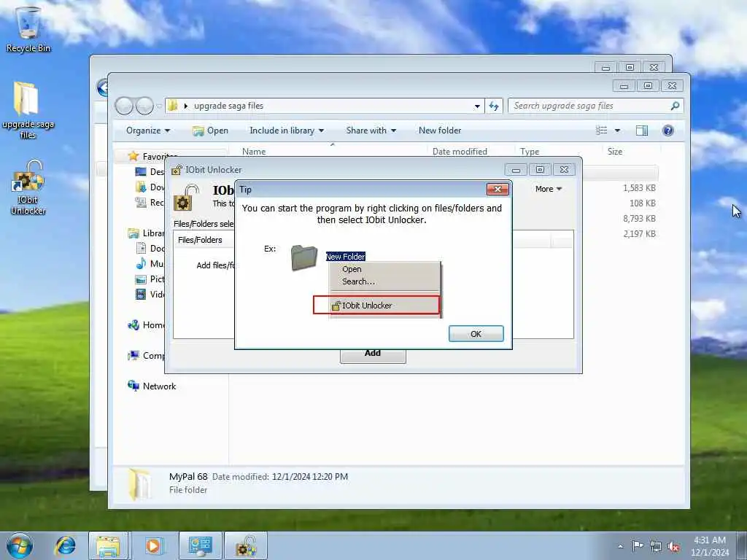The image size is (747, 560).
Task: Click Open in Explorer toolbar
Action: pos(210,131)
